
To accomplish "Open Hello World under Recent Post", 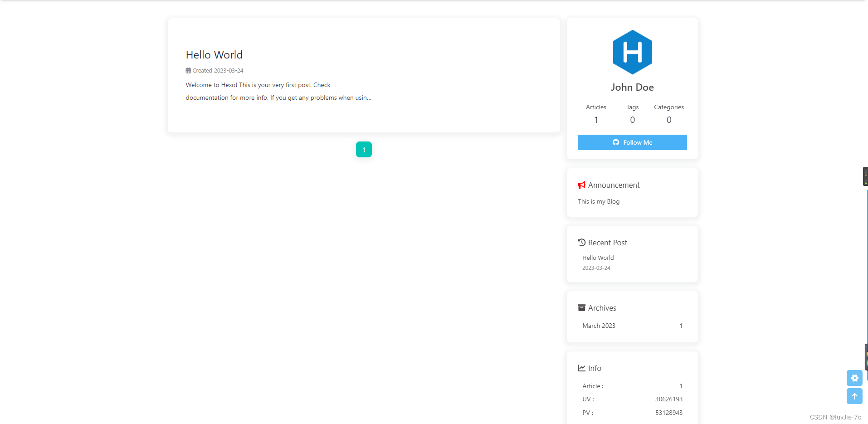I will point(598,258).
